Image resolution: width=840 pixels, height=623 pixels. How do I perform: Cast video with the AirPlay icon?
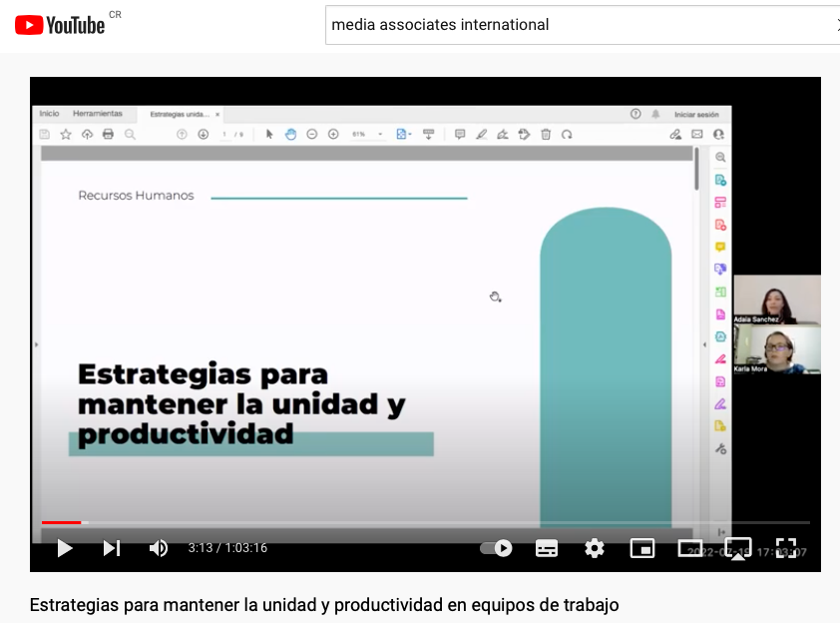point(738,548)
